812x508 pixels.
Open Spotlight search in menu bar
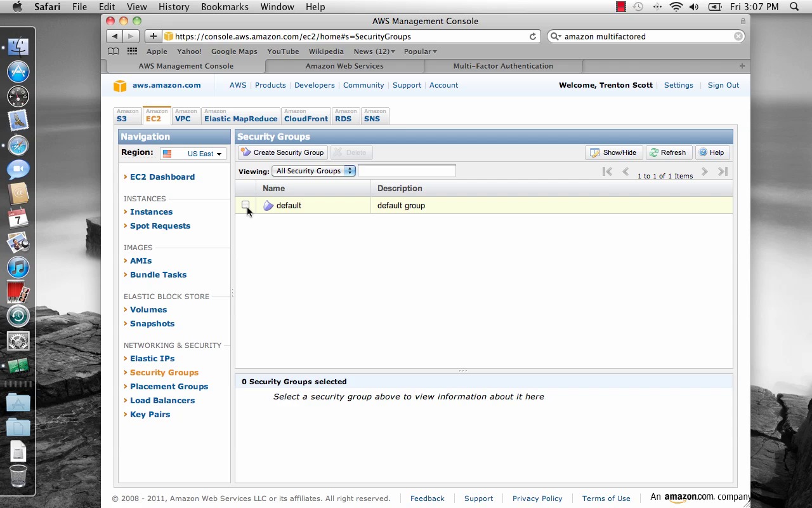pyautogui.click(x=794, y=7)
